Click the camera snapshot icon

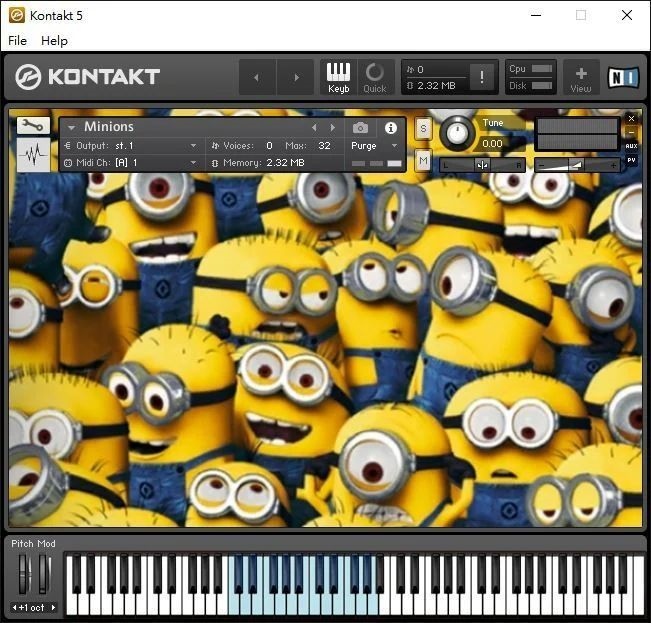[x=360, y=128]
